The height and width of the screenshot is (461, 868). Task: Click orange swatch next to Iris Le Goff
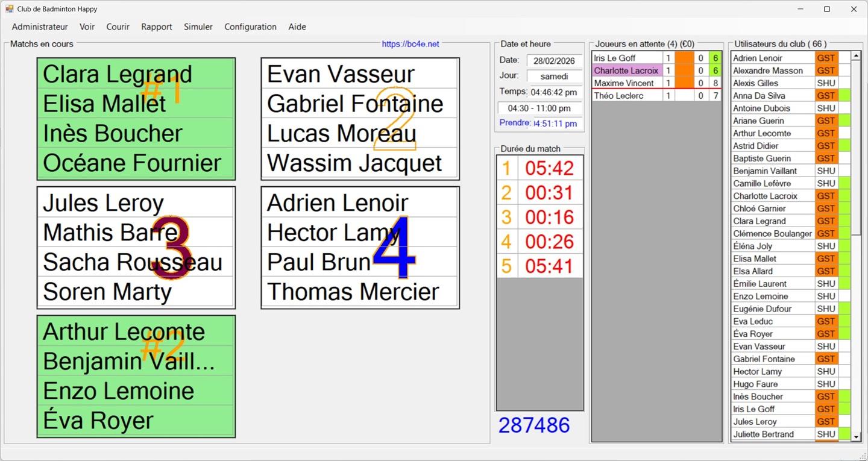[684, 58]
